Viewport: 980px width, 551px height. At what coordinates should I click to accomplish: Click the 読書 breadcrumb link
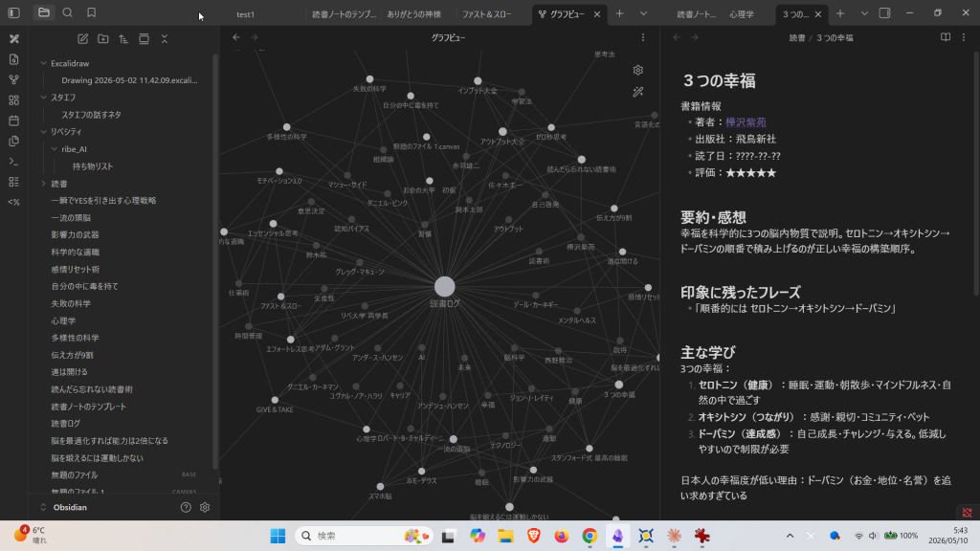pos(797,38)
